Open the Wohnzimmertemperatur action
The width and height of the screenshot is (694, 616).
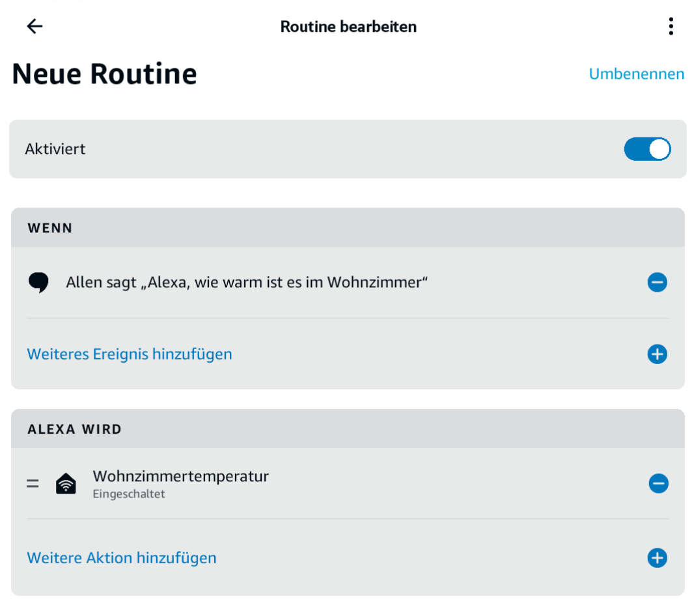pyautogui.click(x=181, y=477)
